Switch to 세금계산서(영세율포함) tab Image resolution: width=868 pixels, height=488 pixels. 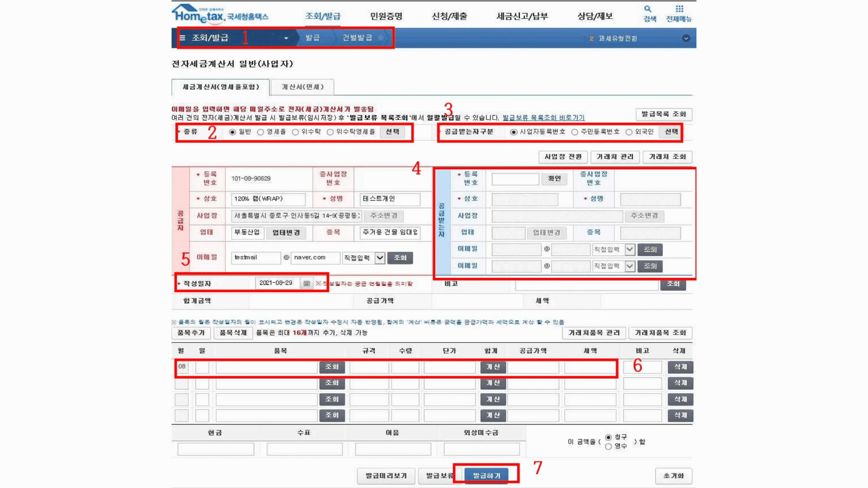(221, 87)
